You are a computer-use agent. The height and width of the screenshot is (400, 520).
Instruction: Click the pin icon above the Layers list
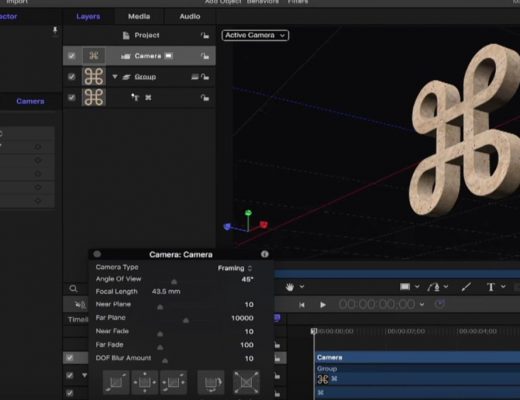pyautogui.click(x=55, y=31)
